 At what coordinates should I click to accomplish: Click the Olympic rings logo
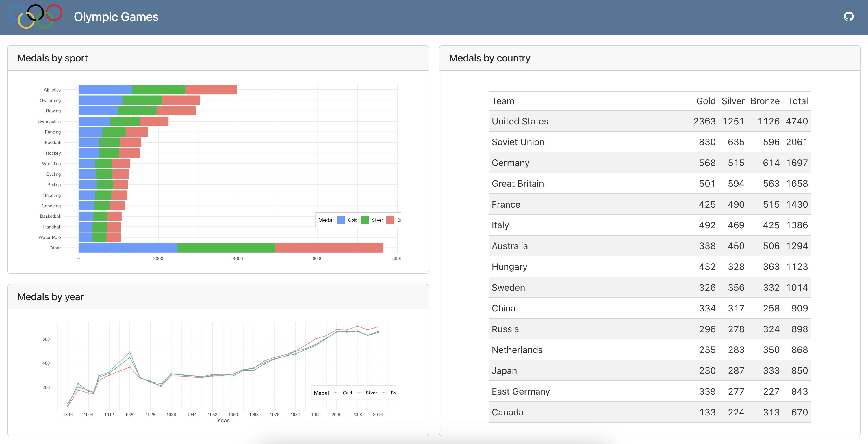tap(36, 16)
